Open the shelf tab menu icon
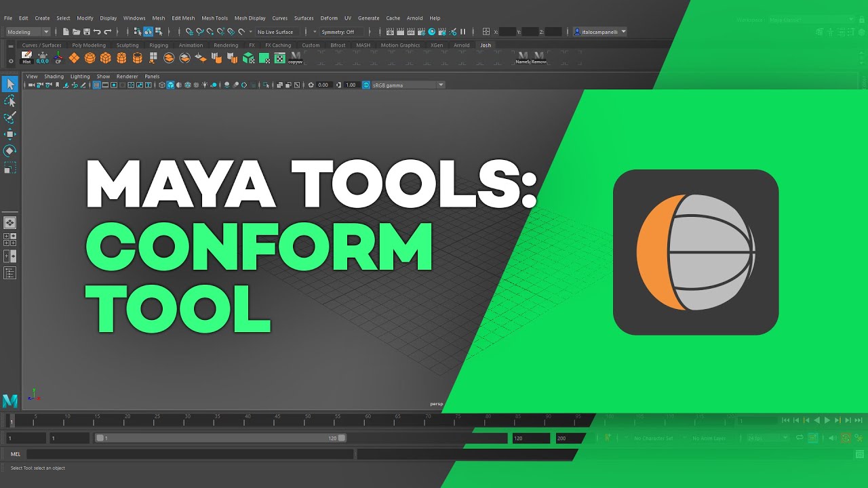This screenshot has width=868, height=488. [x=11, y=46]
